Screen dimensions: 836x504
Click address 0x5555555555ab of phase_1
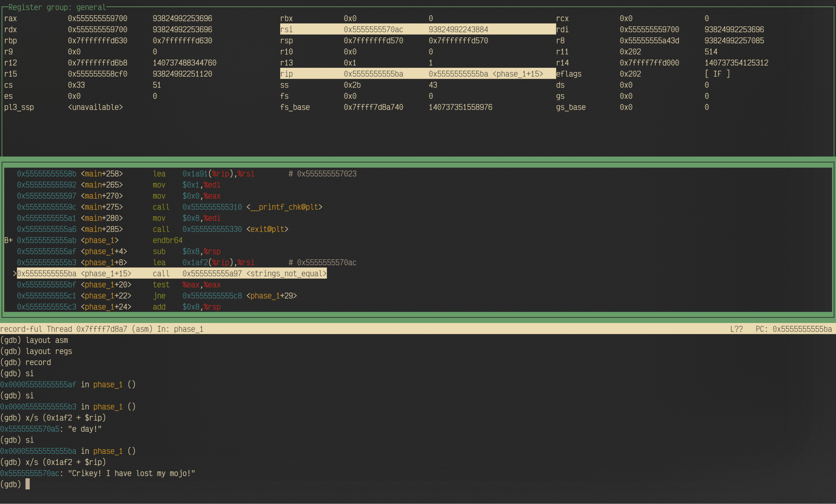(46, 241)
